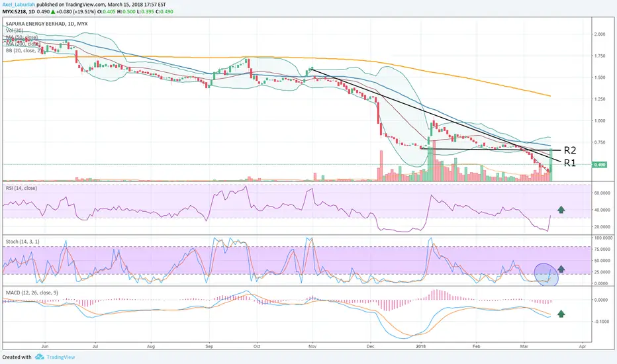
Task: Click the Feb label on time axis
Action: tap(476, 346)
